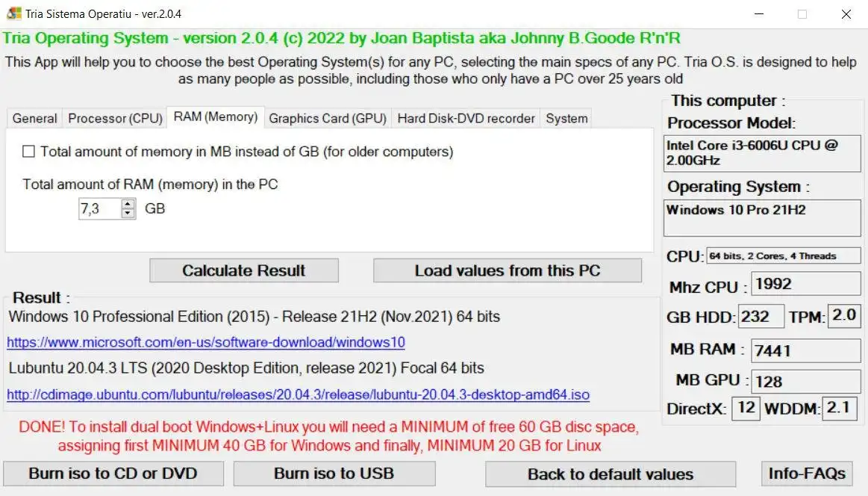Image resolution: width=868 pixels, height=496 pixels.
Task: Minimize the Tria Sistema Operatiu window
Action: pos(759,14)
